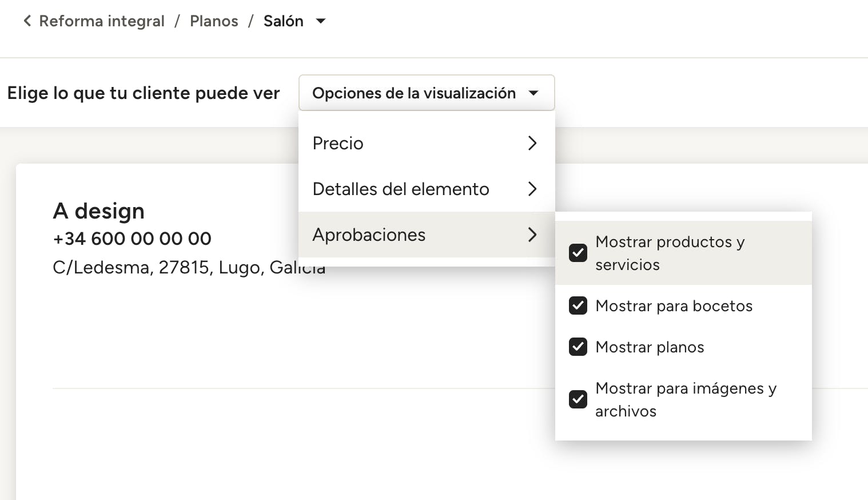Click the back arrow beside Reforma integral
Screen dimensions: 868x500
[x=27, y=21]
